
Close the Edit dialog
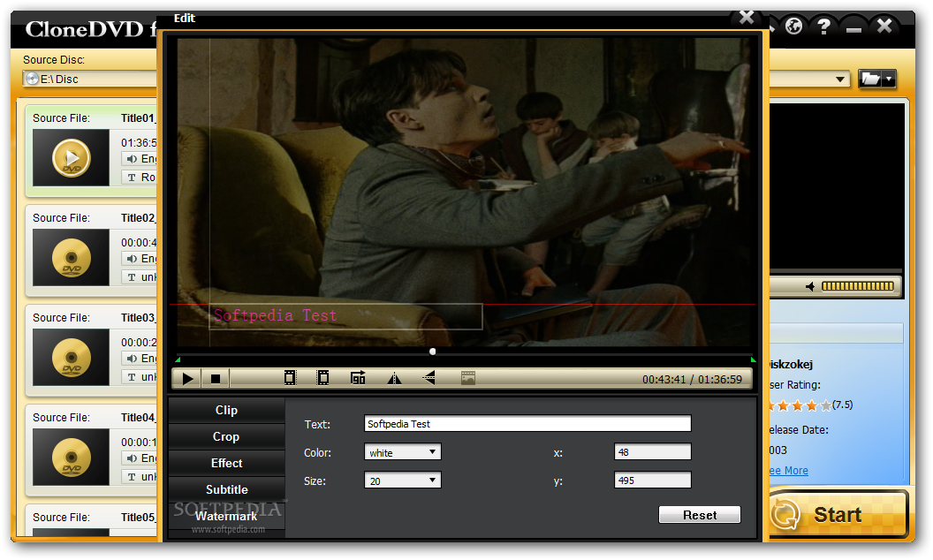[747, 18]
